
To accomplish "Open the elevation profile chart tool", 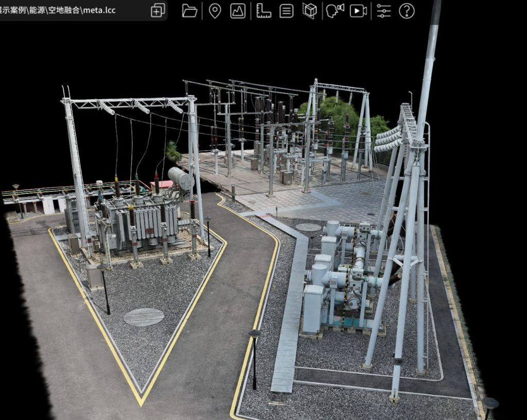I will click(238, 11).
